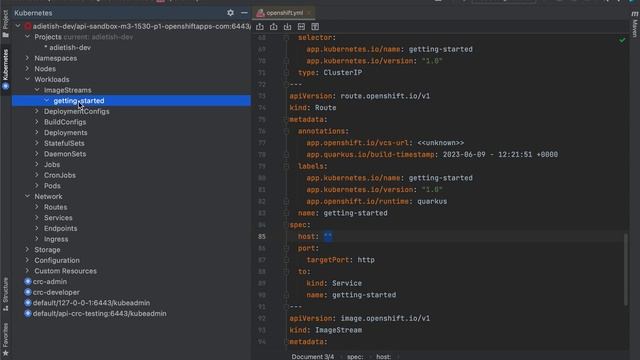Click the 'kind: Route' line
This screenshot has height=360, width=640.
(313, 108)
